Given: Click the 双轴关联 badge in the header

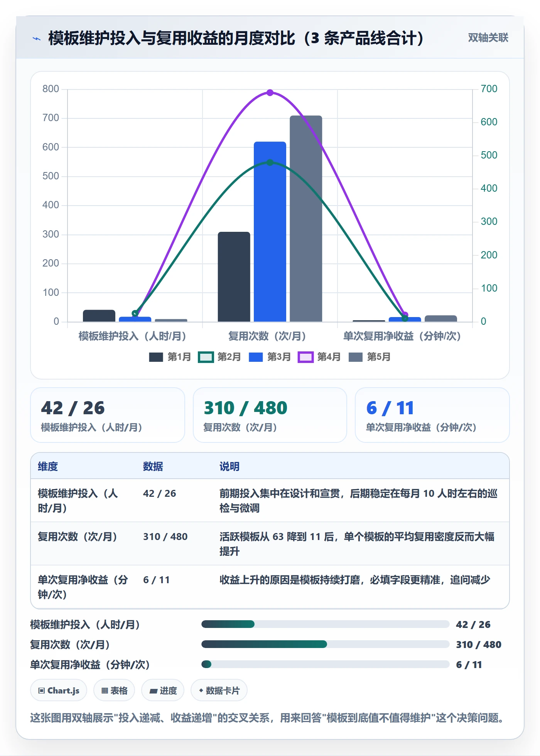Looking at the screenshot, I should [x=488, y=38].
